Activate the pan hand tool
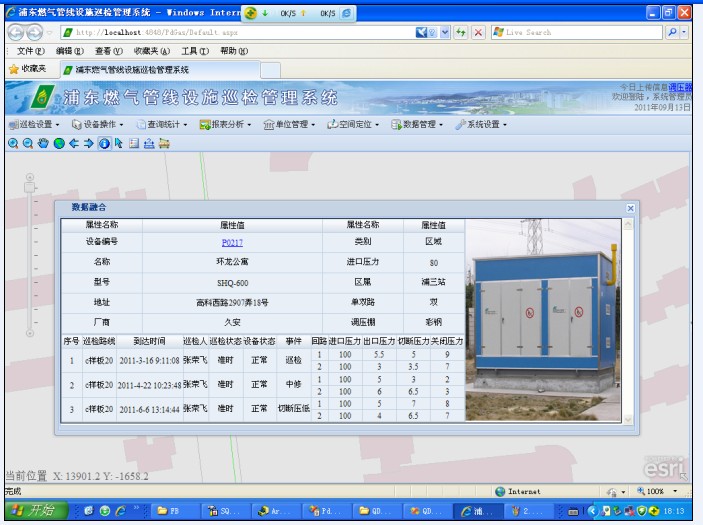This screenshot has width=703, height=525. [x=43, y=143]
